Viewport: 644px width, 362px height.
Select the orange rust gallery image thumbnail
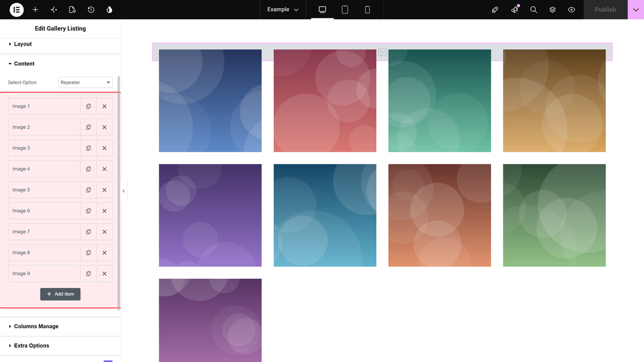tap(440, 216)
